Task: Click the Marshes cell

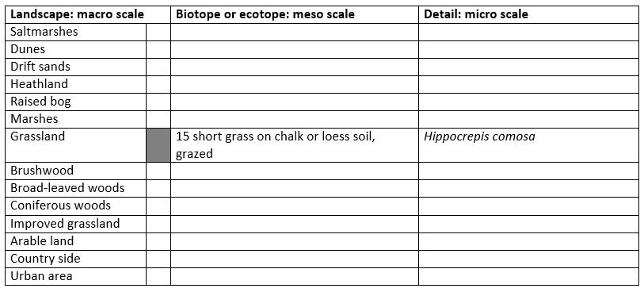Action: coord(76,119)
